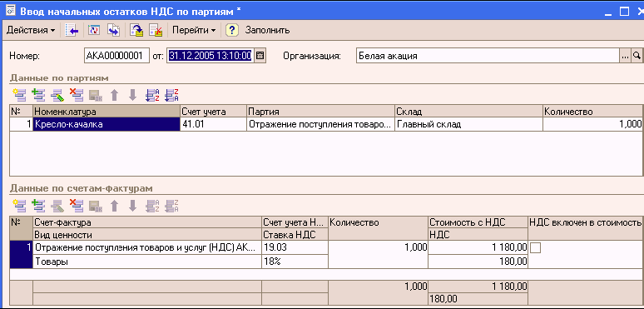Copy row in Данные по партиям toolbar
644x309 pixels.
38,95
